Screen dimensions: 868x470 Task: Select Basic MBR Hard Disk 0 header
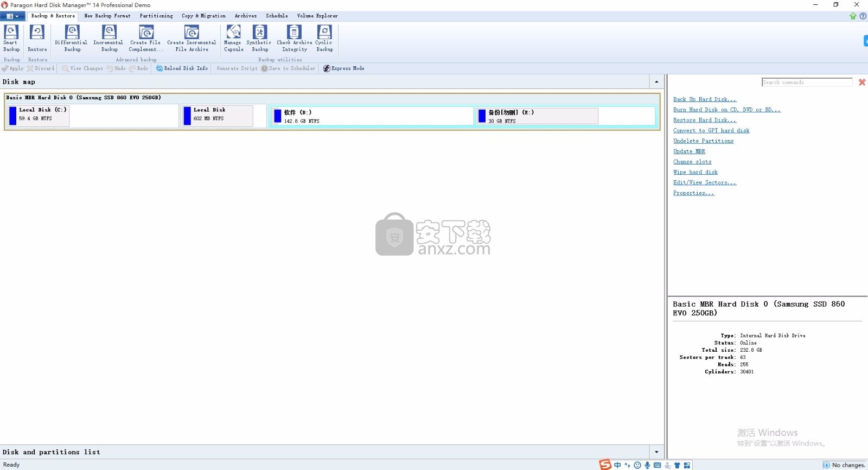coord(332,98)
